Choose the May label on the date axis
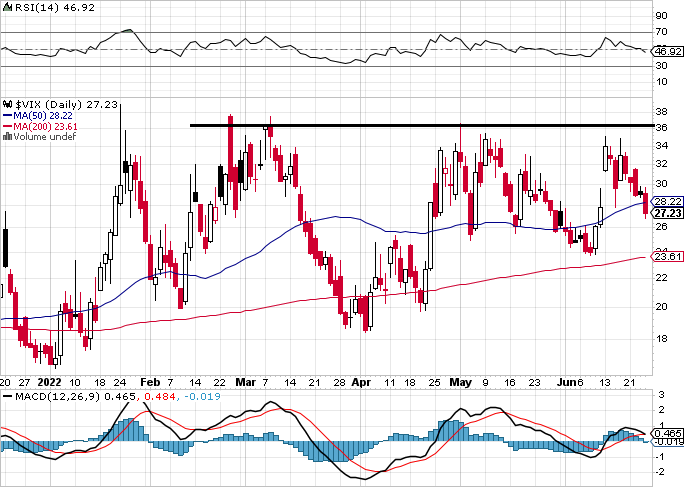689x487 pixels. point(459,382)
